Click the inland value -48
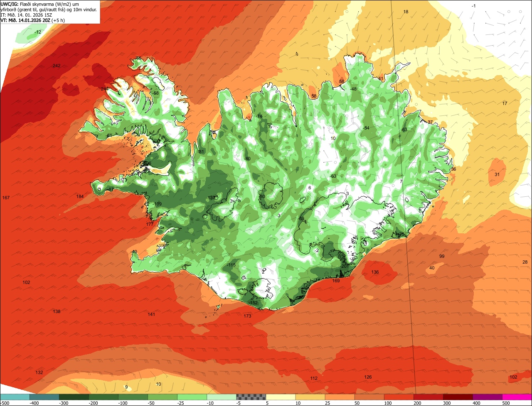This screenshot has width=532, height=406. tap(354, 89)
